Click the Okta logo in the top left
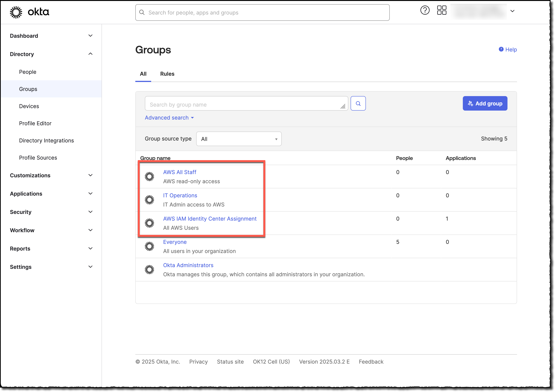This screenshot has height=392, width=555. point(29,12)
